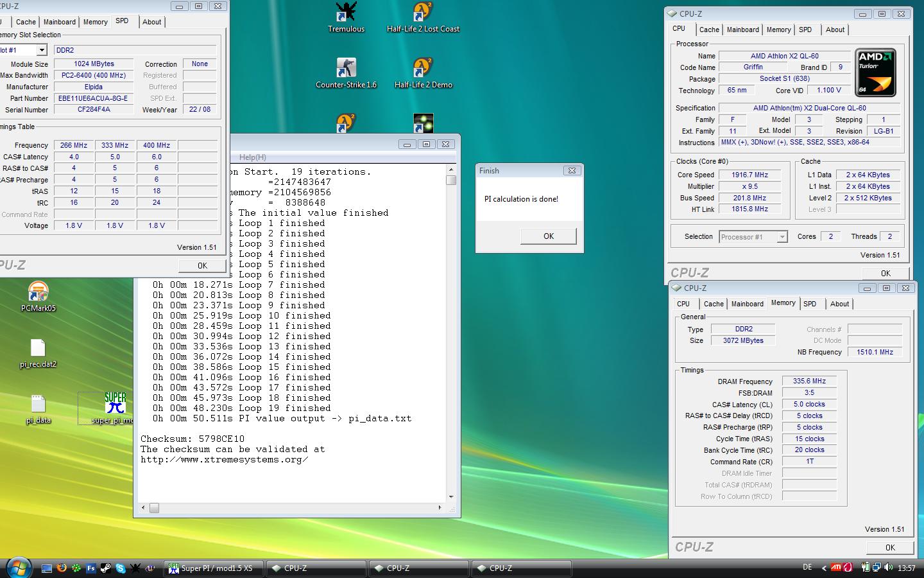Open Memory tab in top-right CPU-Z

(778, 30)
